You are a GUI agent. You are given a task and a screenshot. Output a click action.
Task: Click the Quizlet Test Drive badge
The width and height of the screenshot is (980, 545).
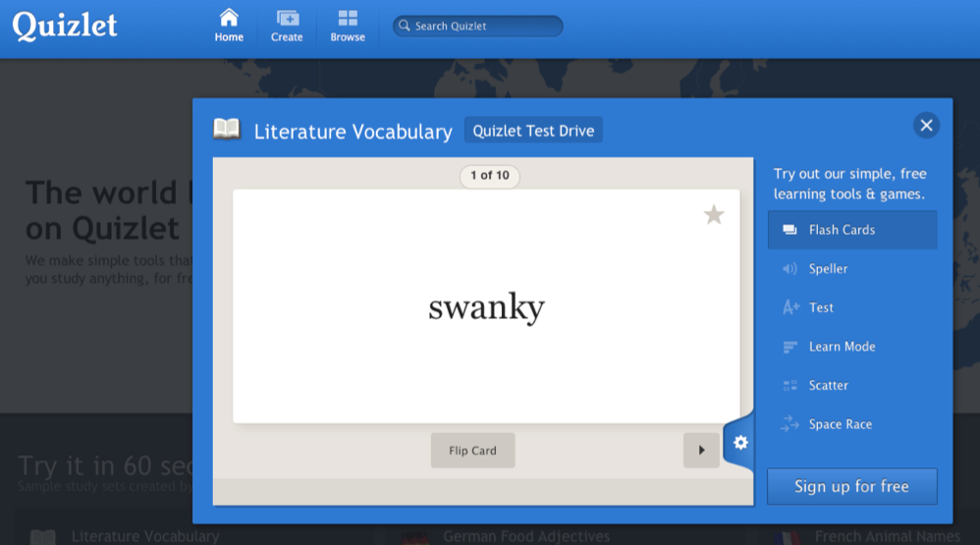click(533, 131)
